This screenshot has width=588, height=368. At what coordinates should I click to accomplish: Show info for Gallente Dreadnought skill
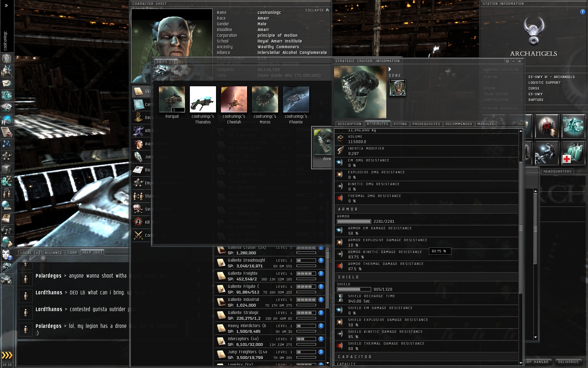pos(321,260)
